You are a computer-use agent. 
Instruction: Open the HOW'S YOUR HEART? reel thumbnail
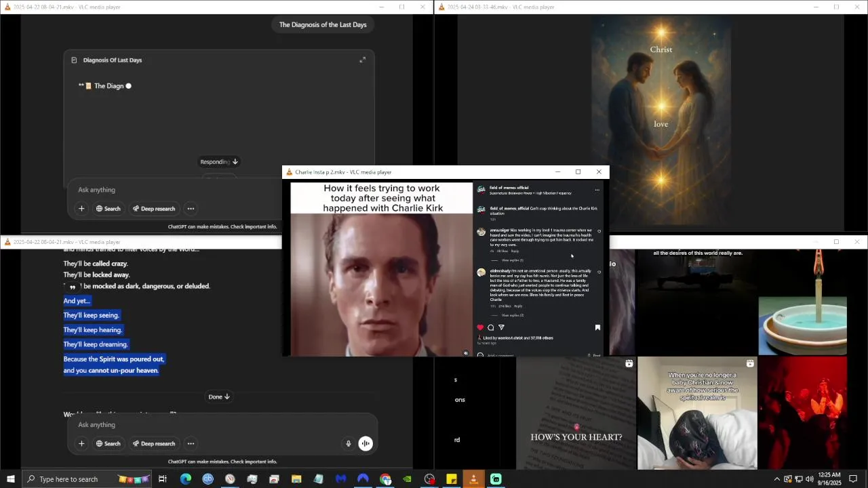click(576, 413)
